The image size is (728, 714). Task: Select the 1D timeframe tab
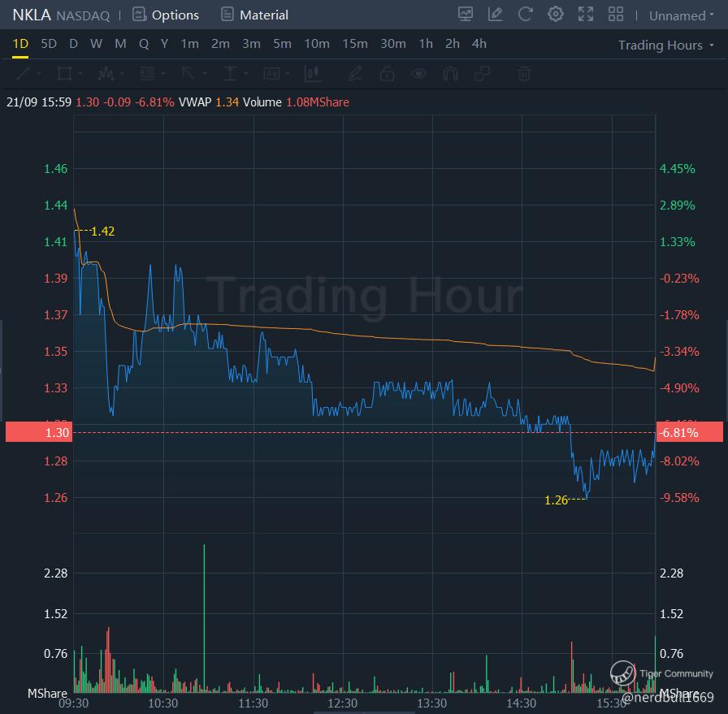[20, 44]
